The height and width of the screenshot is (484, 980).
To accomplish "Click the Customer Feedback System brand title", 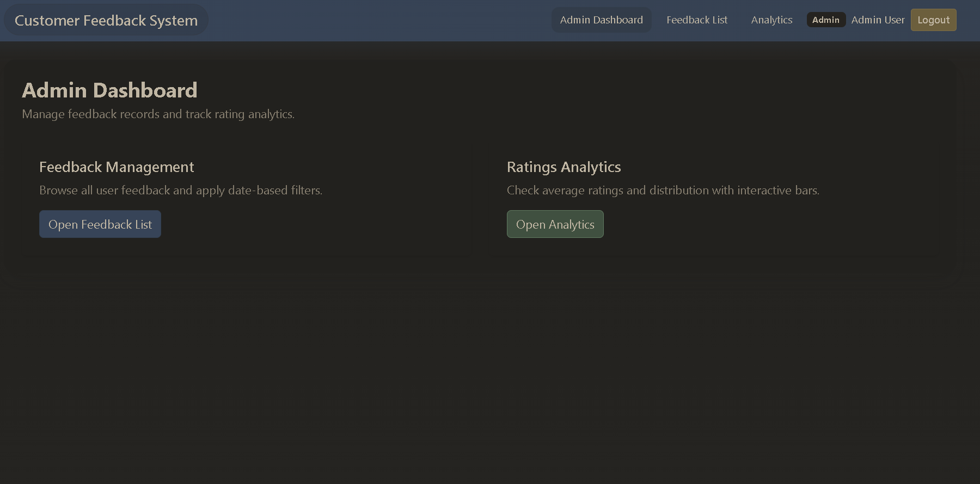I will pyautogui.click(x=106, y=20).
